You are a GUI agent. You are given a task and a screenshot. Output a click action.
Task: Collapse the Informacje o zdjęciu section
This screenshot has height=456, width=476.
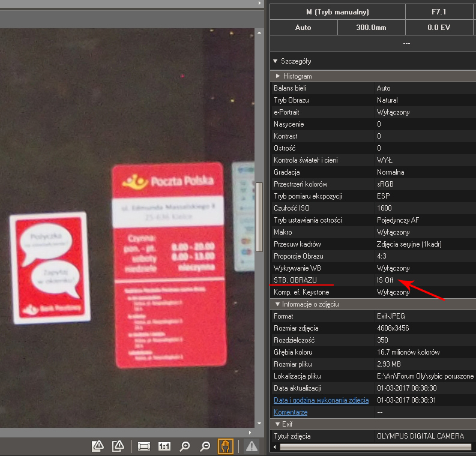(278, 304)
